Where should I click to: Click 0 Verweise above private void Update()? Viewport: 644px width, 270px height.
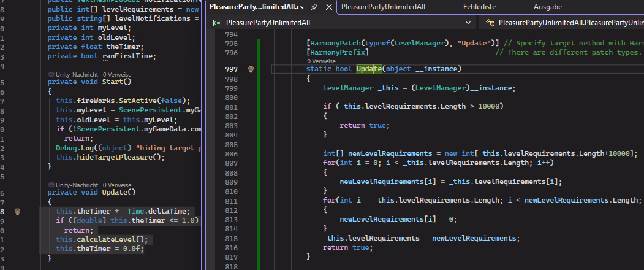tap(117, 184)
